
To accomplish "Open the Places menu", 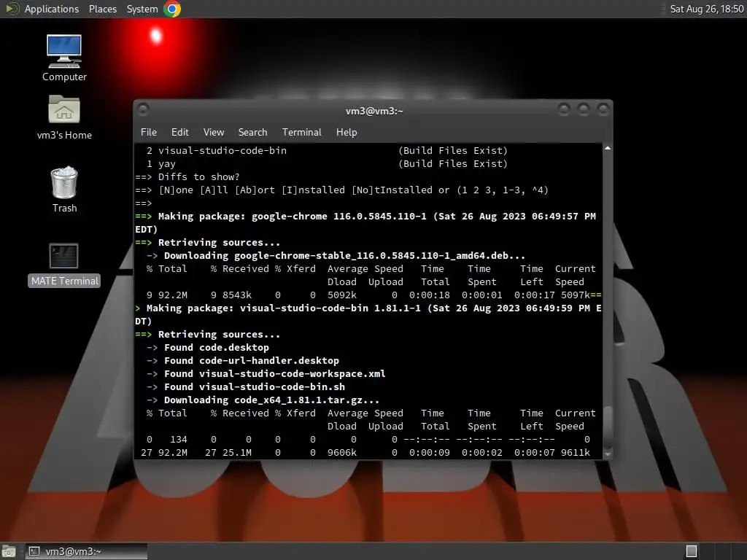I will pos(102,9).
